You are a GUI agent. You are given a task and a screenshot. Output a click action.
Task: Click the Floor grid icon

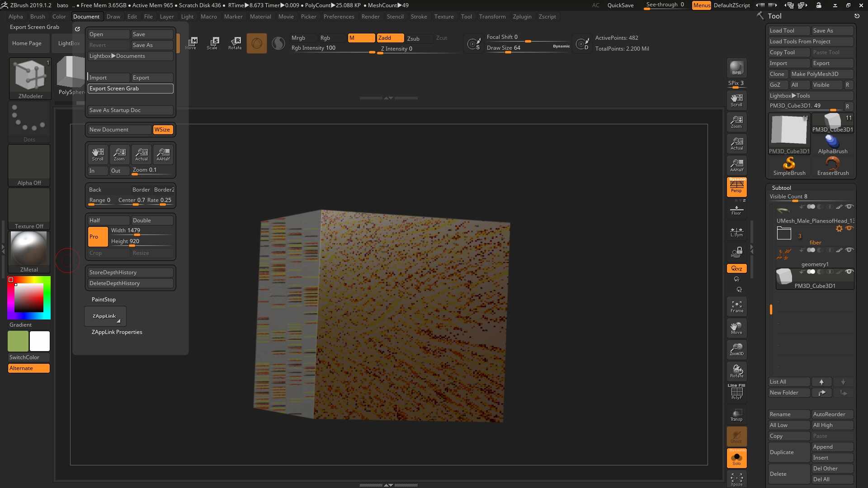pyautogui.click(x=736, y=210)
